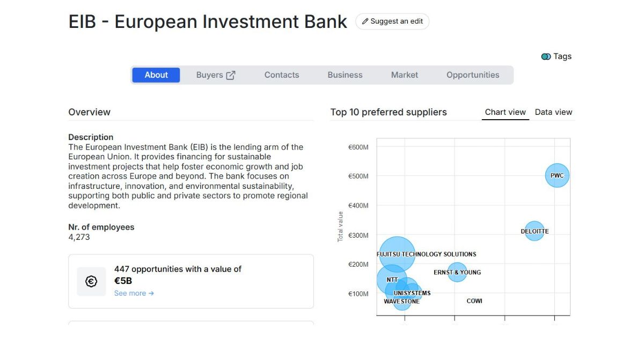Click the PWC bubble in chart
The width and height of the screenshot is (644, 337).
557,175
